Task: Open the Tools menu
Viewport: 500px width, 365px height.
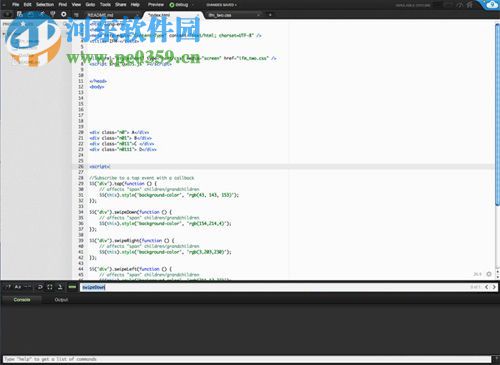Action: [105, 5]
